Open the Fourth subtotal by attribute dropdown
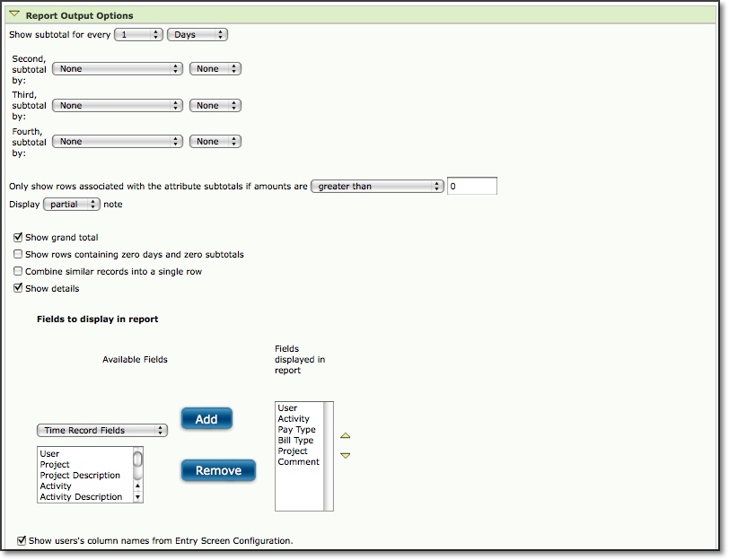Viewport: 729px width, 560px height. pyautogui.click(x=117, y=141)
